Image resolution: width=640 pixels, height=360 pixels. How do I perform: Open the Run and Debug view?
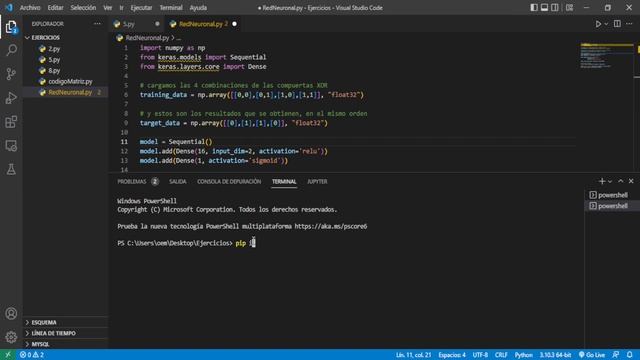click(x=11, y=98)
